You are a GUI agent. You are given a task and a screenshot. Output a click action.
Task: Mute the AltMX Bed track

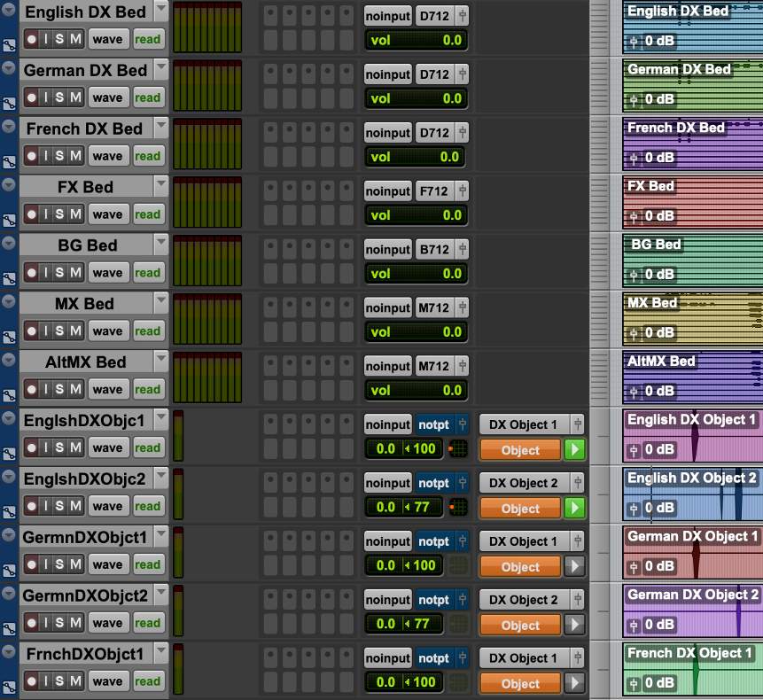(x=75, y=390)
